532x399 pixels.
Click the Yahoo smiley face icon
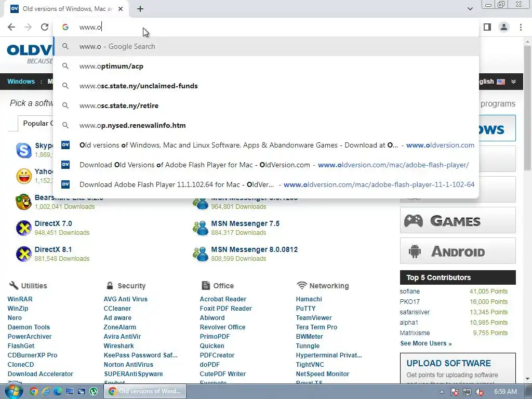[24, 176]
